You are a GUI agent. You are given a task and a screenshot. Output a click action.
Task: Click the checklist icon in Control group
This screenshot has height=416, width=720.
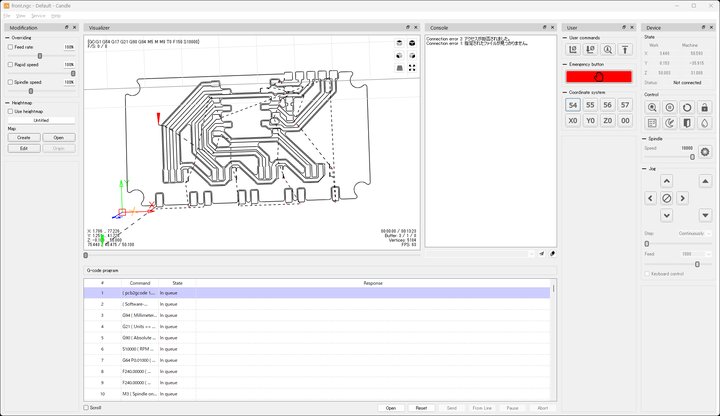click(652, 123)
